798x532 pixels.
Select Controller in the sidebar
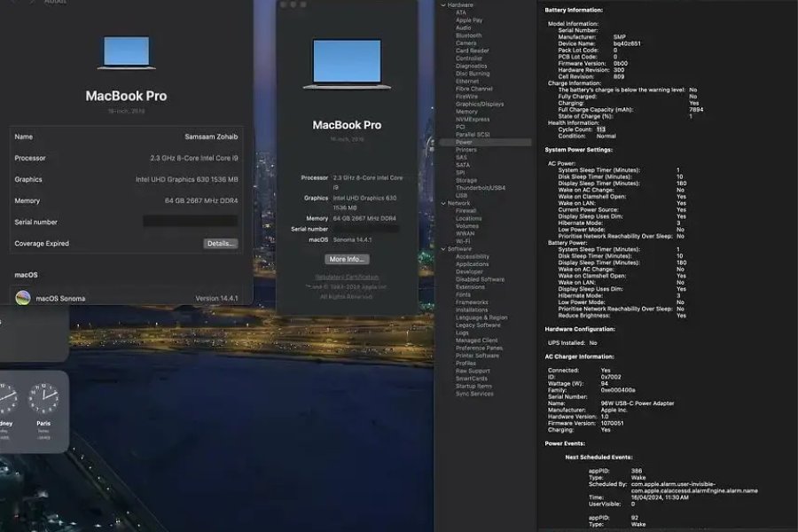tap(469, 59)
